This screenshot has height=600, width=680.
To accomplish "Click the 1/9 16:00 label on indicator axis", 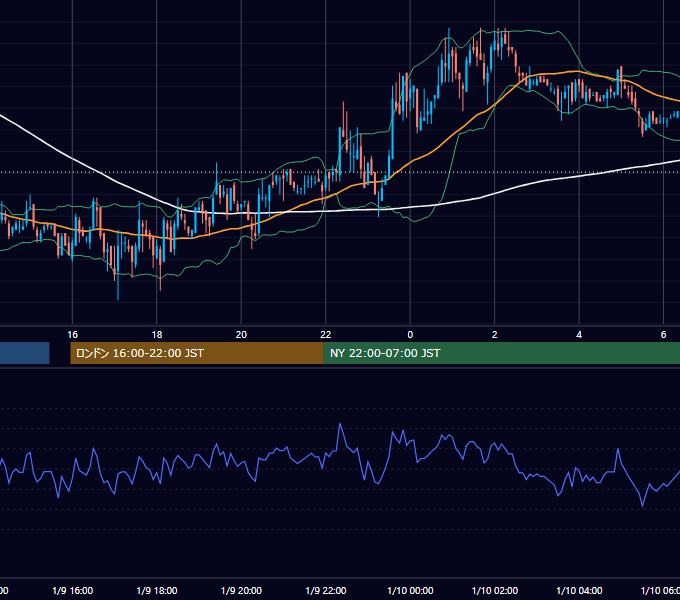I will point(72,590).
